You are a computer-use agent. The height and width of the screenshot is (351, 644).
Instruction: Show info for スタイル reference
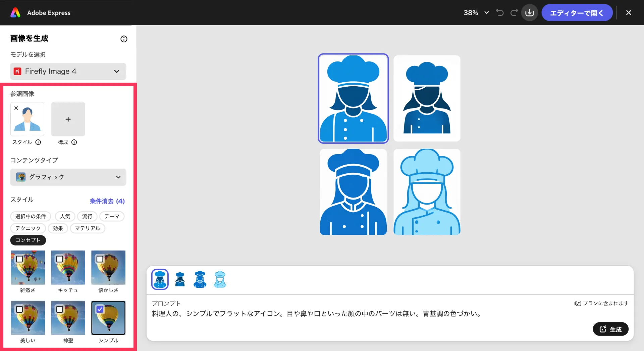coord(38,142)
